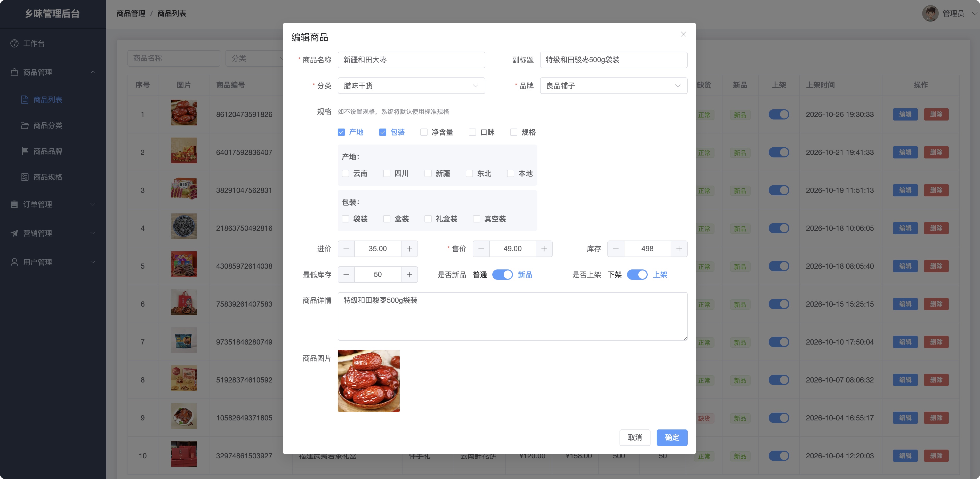980x479 pixels.
Task: Click 删除 for row 2026-10-10 17:50:04
Action: (x=936, y=342)
